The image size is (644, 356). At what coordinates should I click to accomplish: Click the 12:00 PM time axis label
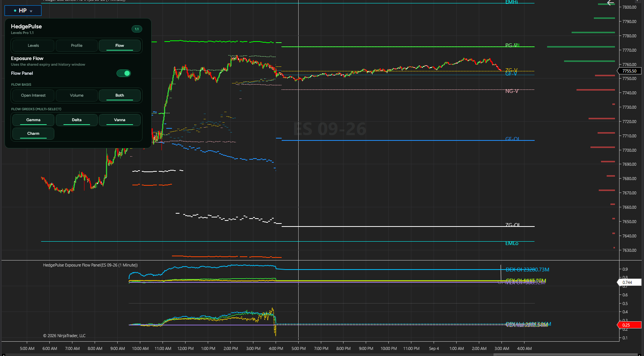(185, 348)
